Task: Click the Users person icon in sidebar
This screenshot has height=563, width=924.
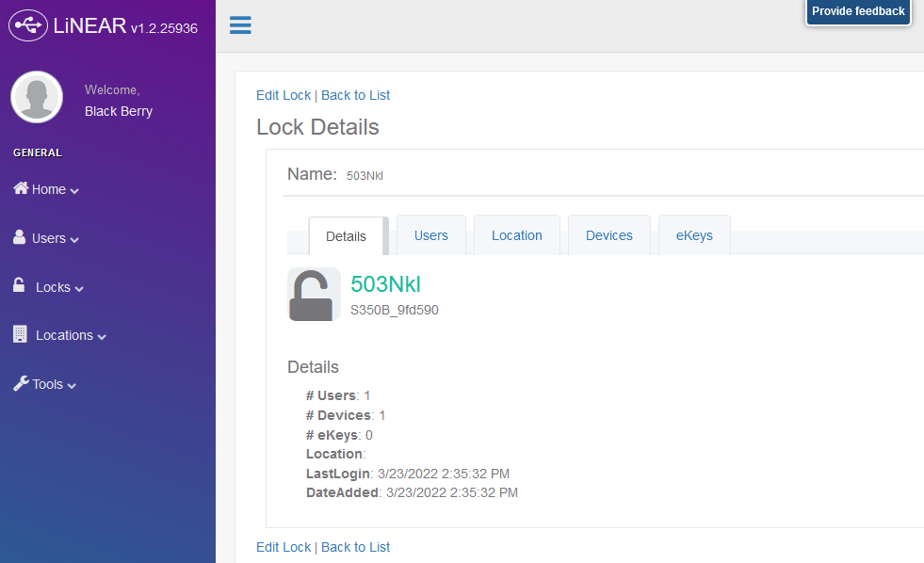Action: (x=20, y=237)
